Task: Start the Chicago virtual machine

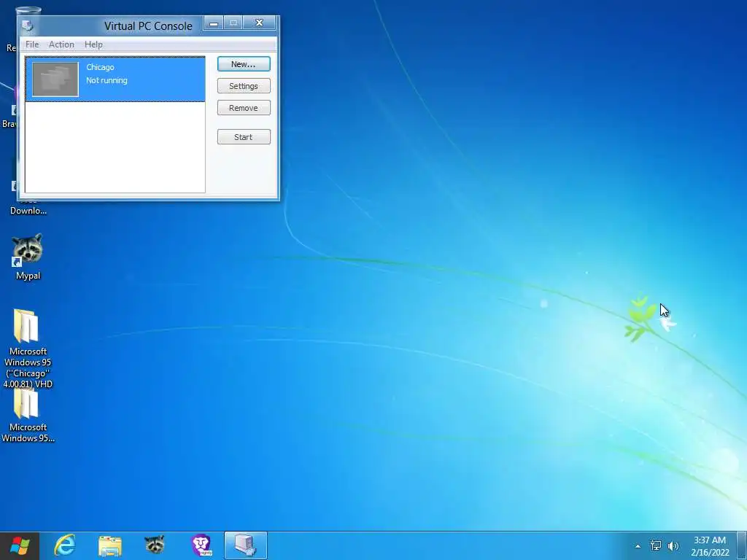Action: point(244,136)
